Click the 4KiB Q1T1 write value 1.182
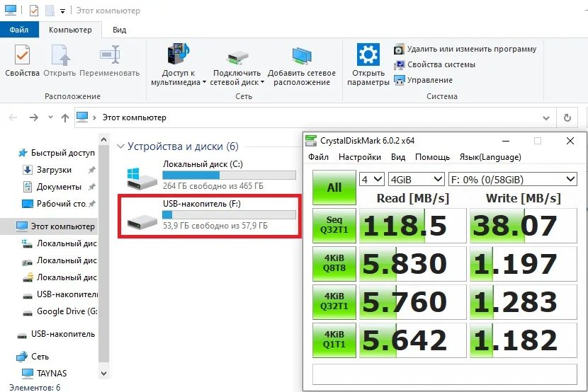This screenshot has height=392, width=588. pos(523,340)
